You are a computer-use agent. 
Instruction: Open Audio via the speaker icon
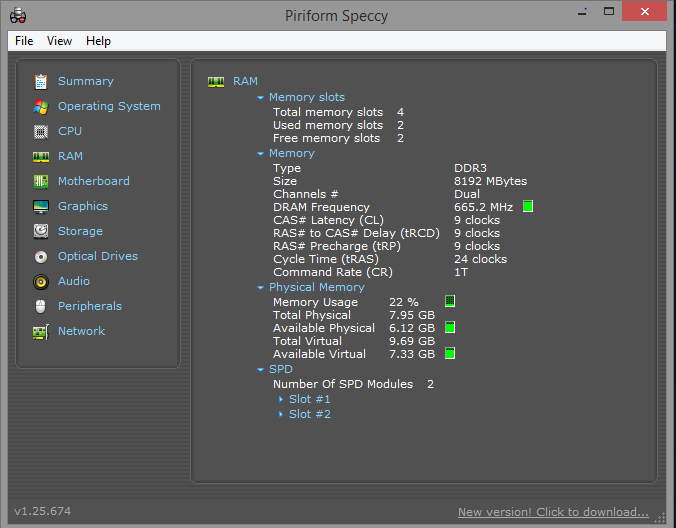click(x=41, y=281)
